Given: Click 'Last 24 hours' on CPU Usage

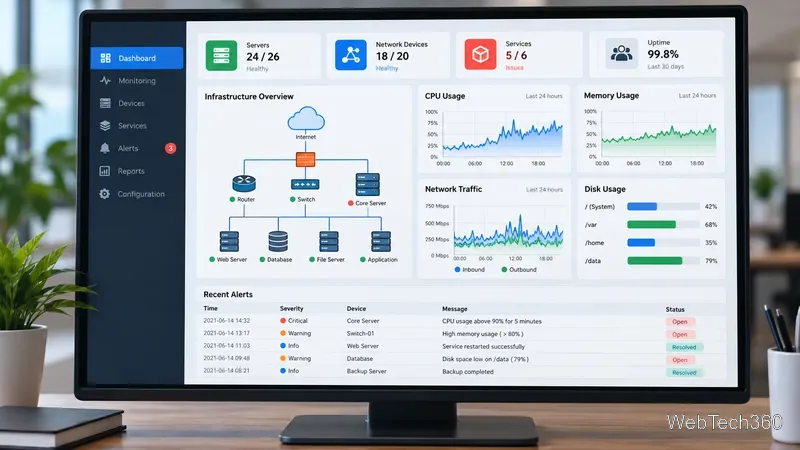Looking at the screenshot, I should 544,96.
